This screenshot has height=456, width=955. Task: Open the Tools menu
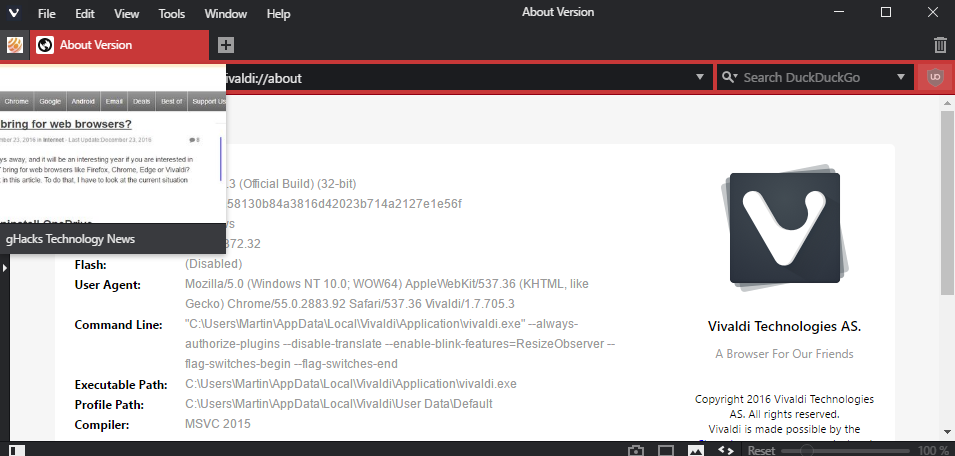(x=172, y=13)
